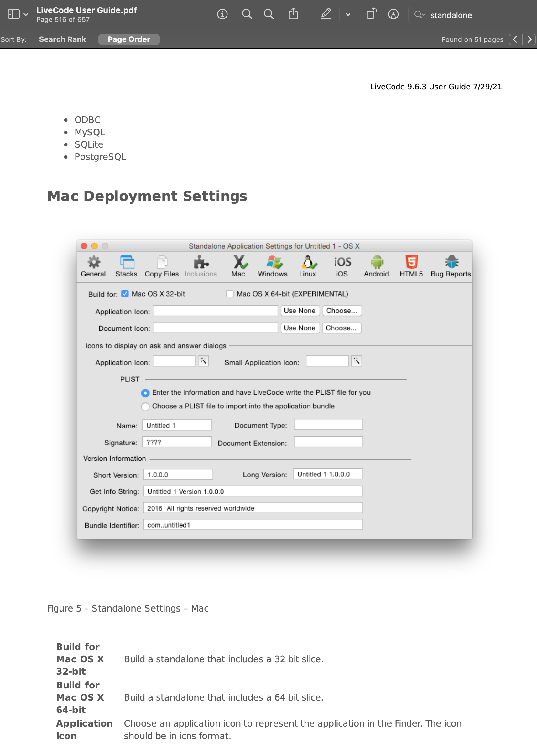Click the Copyright Notice field
The height and width of the screenshot is (756, 537).
[253, 508]
